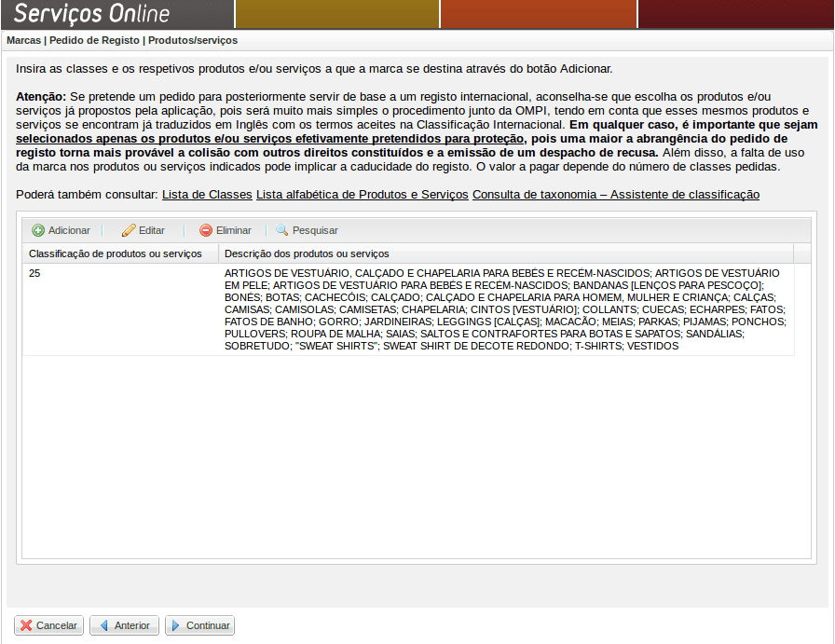
Task: Select the orange header banner segment
Action: [538, 14]
